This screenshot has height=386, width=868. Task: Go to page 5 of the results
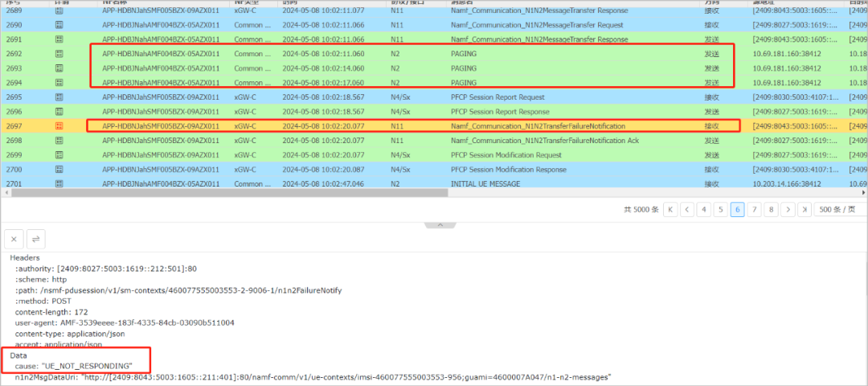tap(721, 210)
